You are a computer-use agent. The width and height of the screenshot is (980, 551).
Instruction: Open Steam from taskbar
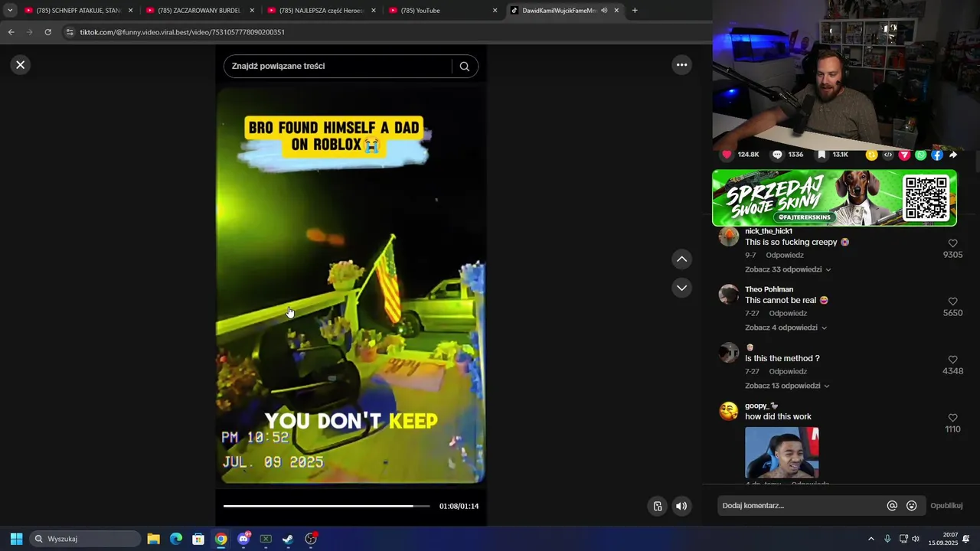(x=288, y=539)
